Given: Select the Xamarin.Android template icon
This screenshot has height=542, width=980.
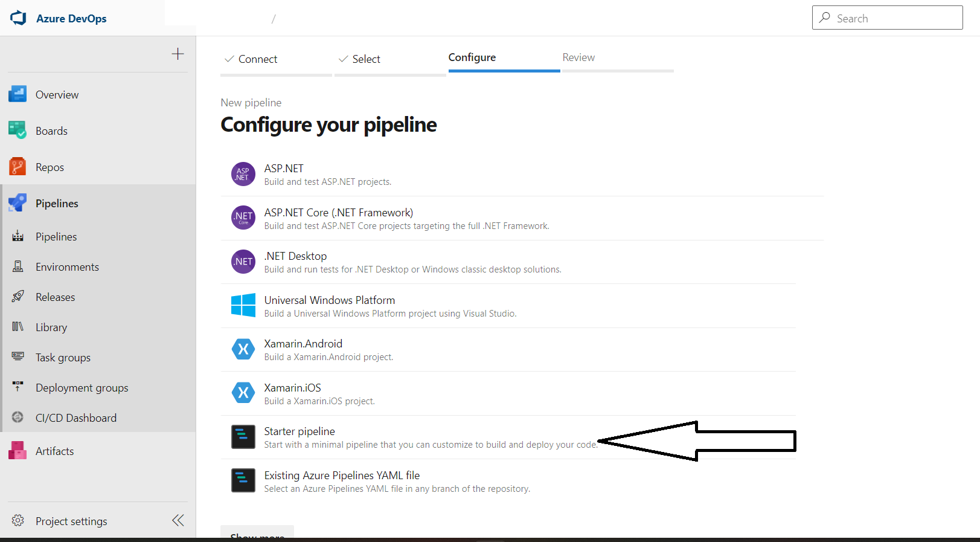Looking at the screenshot, I should tap(243, 349).
